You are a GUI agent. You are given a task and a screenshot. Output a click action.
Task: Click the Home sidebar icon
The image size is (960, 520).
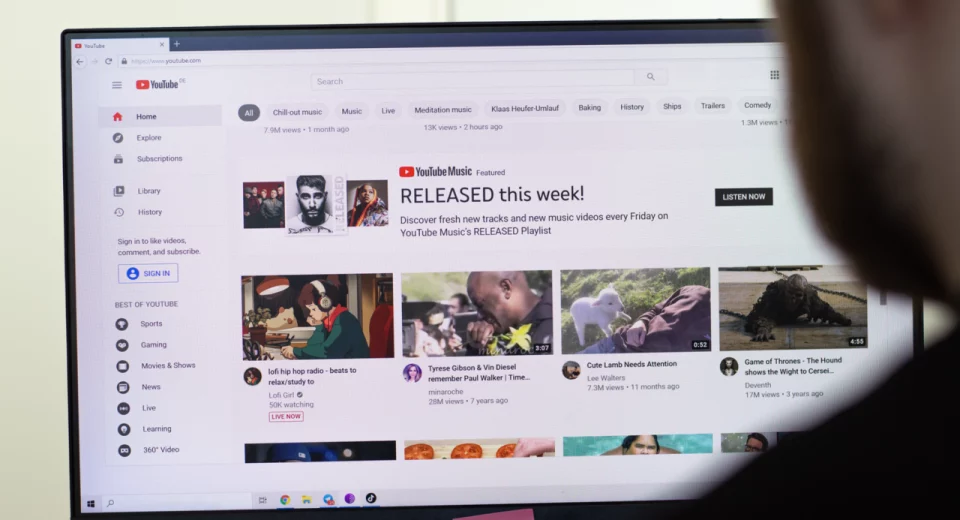click(118, 116)
